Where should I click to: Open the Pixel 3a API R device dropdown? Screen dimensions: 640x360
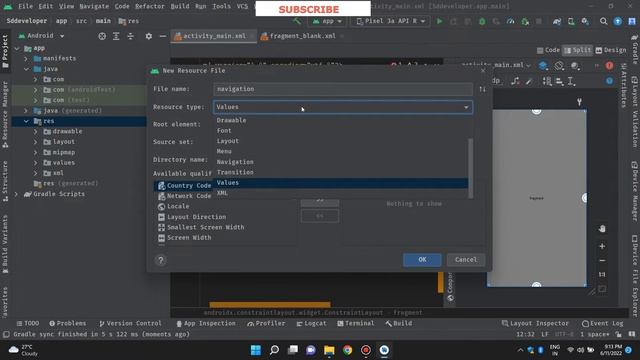coord(390,21)
